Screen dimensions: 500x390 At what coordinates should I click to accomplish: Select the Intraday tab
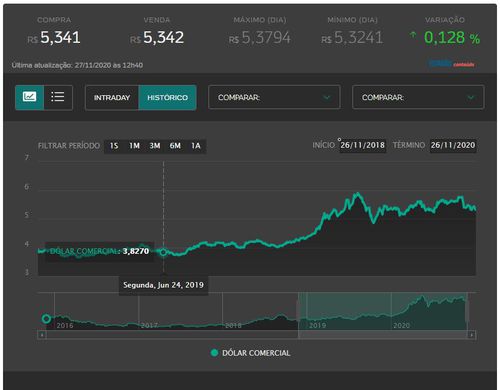pyautogui.click(x=112, y=98)
